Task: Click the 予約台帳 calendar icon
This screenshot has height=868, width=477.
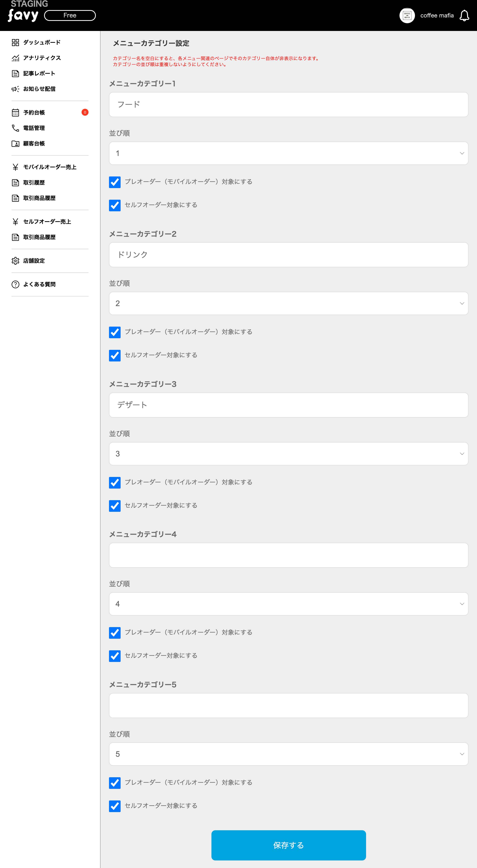Action: [15, 113]
